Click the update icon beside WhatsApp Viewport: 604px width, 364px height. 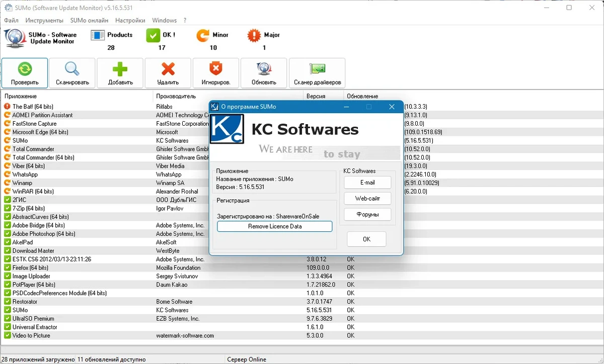7,174
